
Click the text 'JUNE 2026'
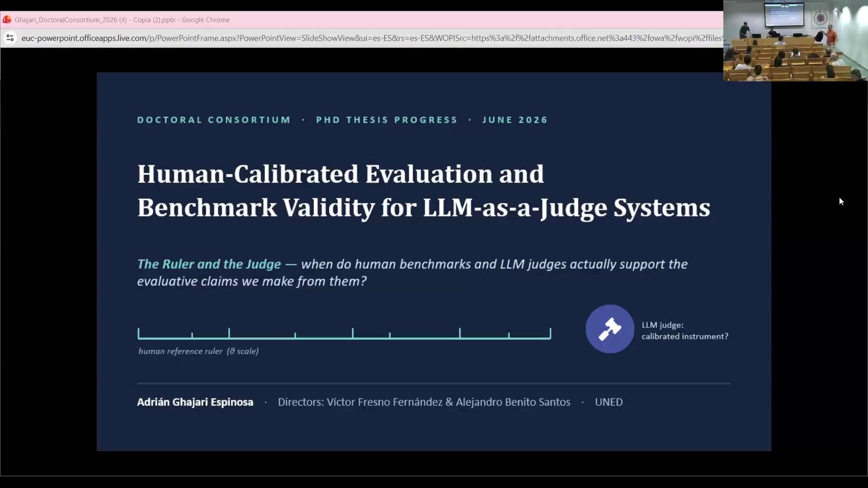(x=515, y=120)
